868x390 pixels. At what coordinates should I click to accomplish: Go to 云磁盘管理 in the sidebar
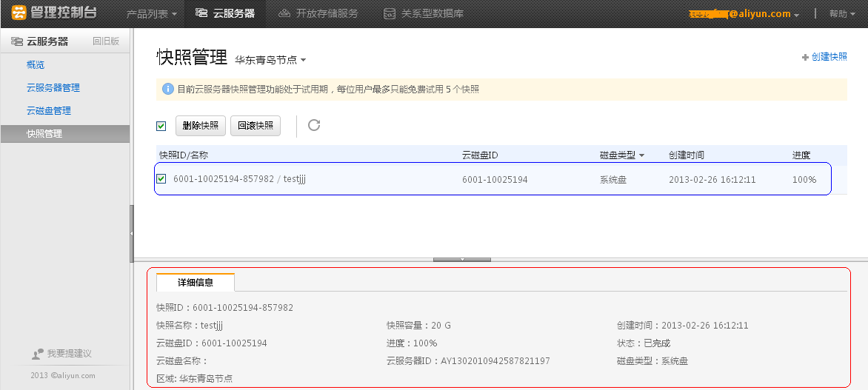(x=49, y=111)
